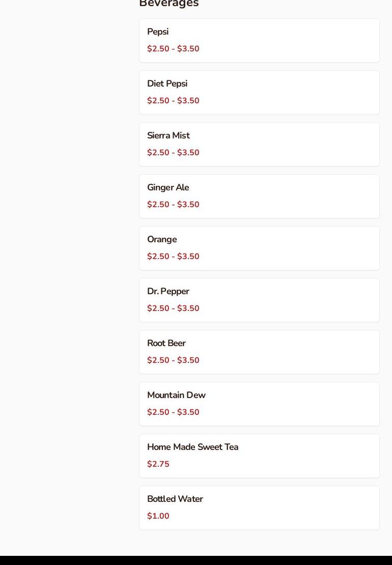This screenshot has width=392, height=565.
Task: Open the Pepsi menu item
Action: click(158, 32)
